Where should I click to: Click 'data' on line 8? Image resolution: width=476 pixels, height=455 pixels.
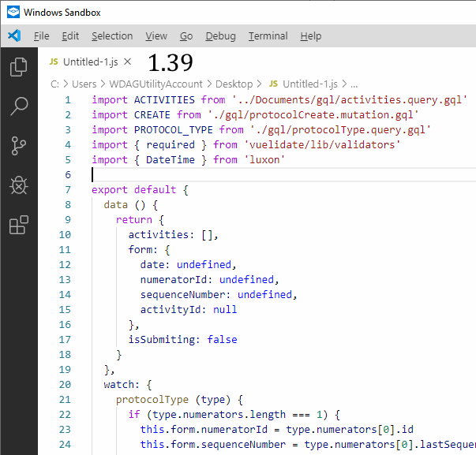pyautogui.click(x=116, y=205)
